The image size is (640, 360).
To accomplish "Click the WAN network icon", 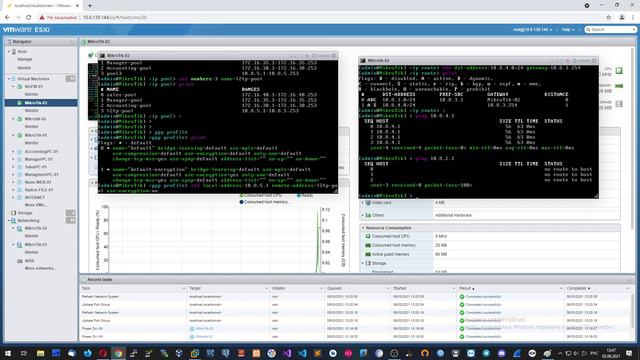I will [19, 261].
